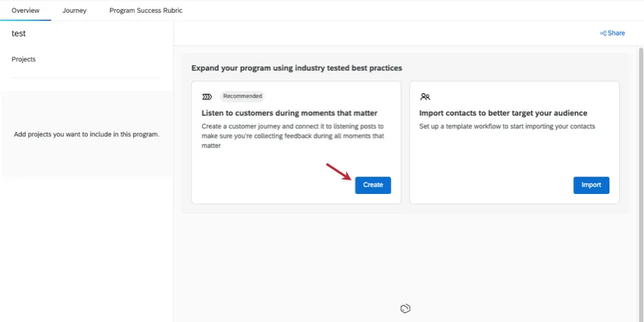Open the Journey tab
Image resolution: width=644 pixels, height=322 pixels.
74,11
